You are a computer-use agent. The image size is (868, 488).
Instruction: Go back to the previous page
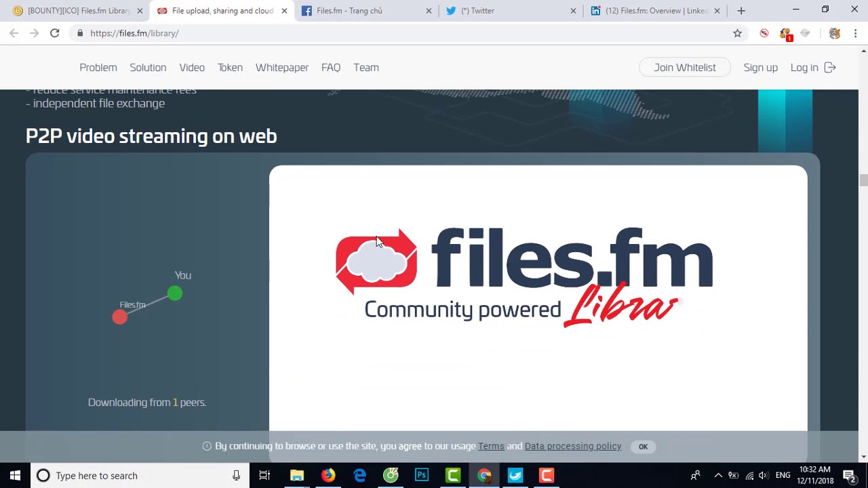coord(14,33)
